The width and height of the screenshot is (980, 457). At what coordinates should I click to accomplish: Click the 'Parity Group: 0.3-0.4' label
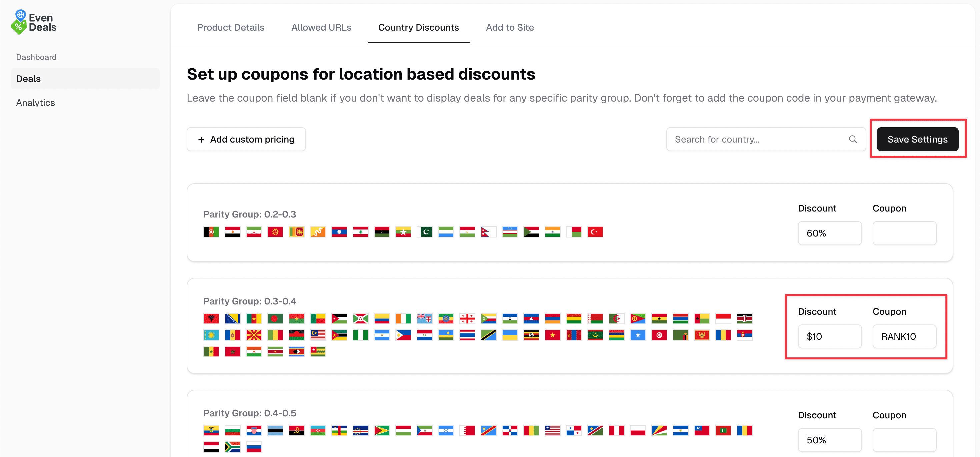250,301
